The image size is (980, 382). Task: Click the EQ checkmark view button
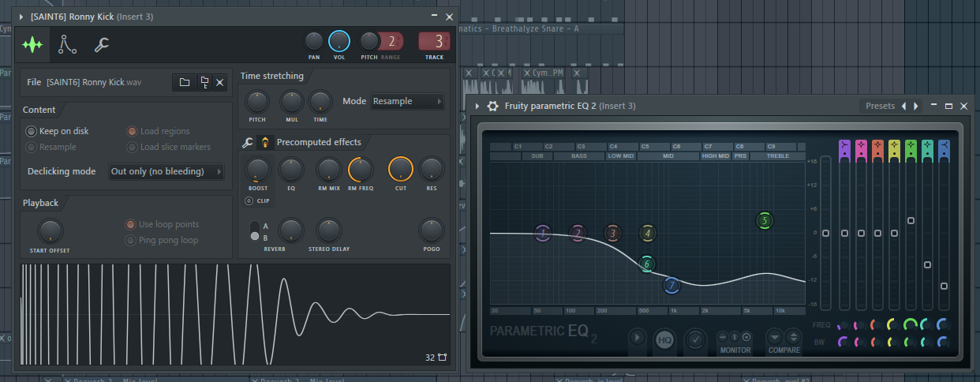click(x=695, y=339)
